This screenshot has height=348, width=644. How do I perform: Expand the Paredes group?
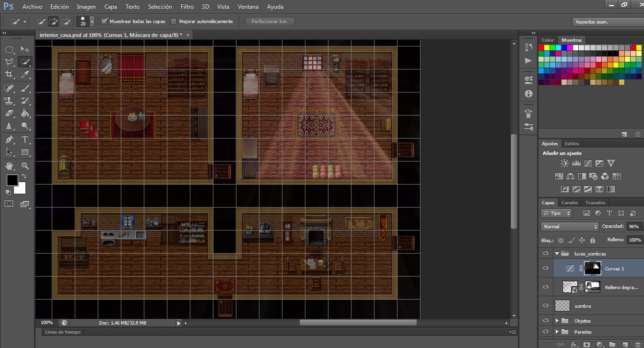tap(557, 332)
